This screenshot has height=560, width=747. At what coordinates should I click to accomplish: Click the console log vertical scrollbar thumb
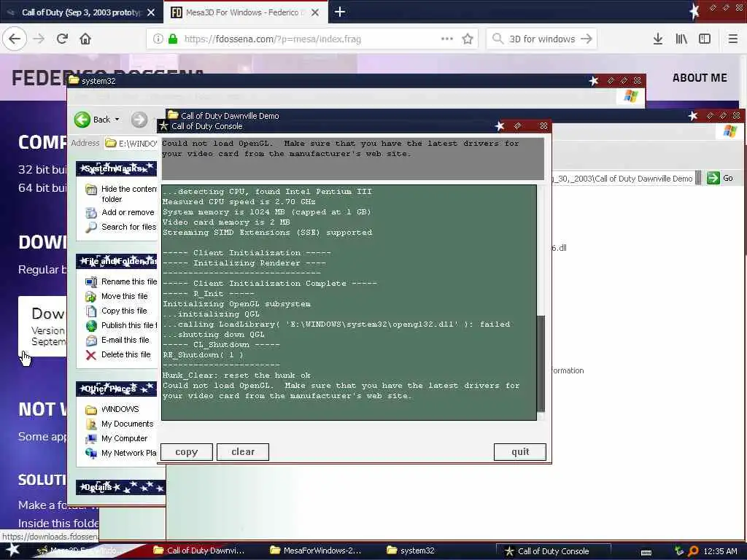[541, 364]
